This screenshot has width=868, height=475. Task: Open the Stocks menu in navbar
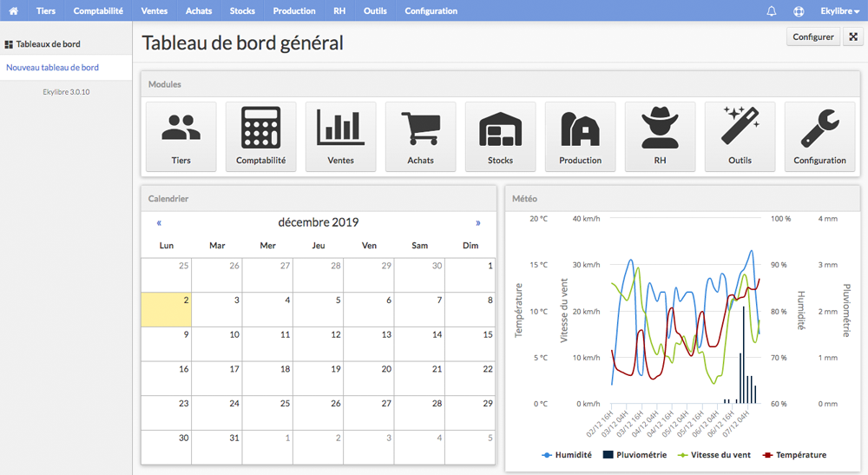(x=242, y=10)
